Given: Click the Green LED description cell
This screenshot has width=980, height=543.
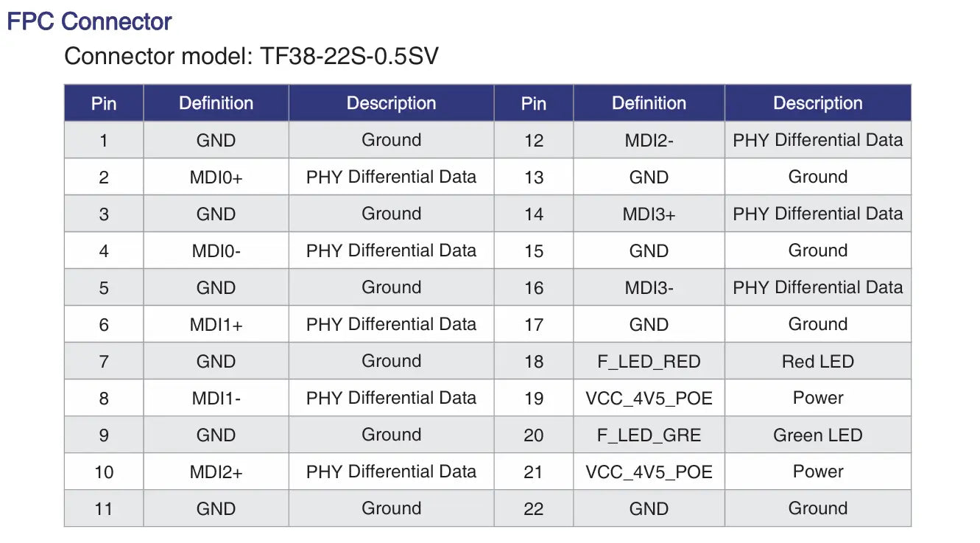Looking at the screenshot, I should (x=817, y=435).
